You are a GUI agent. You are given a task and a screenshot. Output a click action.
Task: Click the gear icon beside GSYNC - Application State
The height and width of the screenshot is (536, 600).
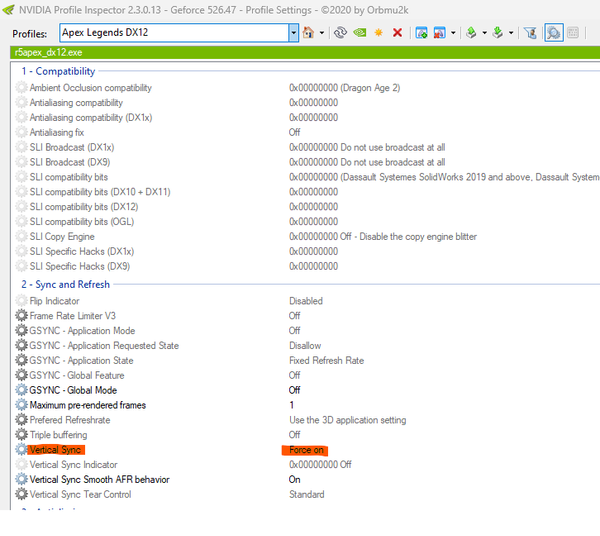click(x=21, y=360)
